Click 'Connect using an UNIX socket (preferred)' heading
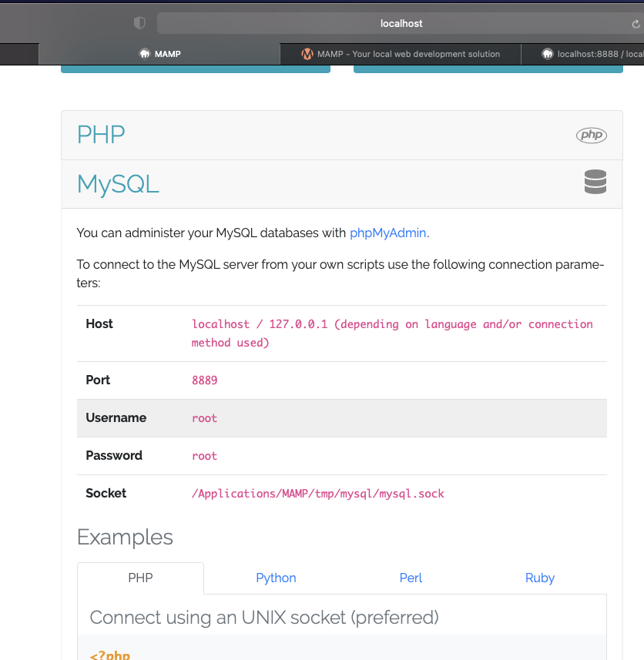 (264, 618)
